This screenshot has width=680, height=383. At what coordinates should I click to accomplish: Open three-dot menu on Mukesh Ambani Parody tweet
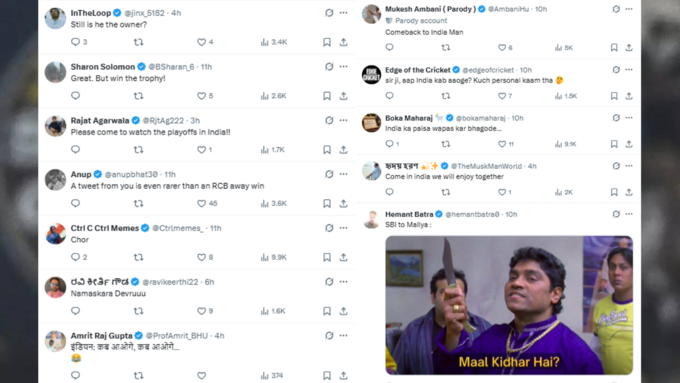629,9
